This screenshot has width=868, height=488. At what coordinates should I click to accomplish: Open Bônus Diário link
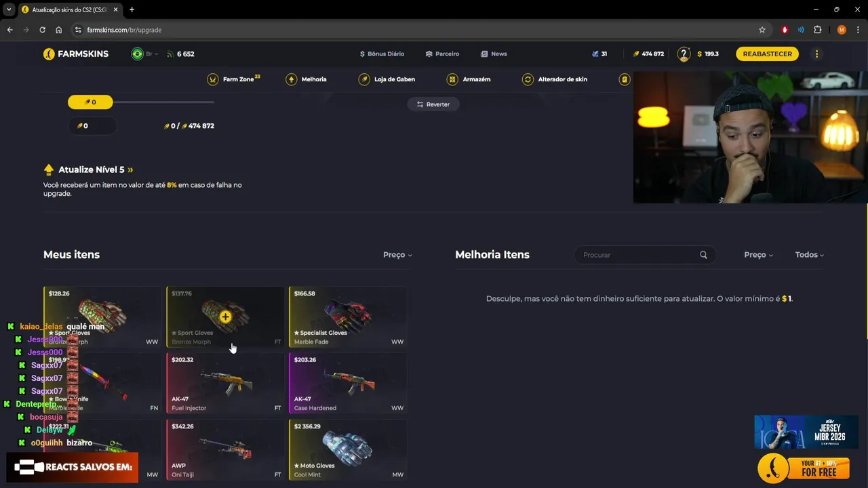(x=382, y=54)
